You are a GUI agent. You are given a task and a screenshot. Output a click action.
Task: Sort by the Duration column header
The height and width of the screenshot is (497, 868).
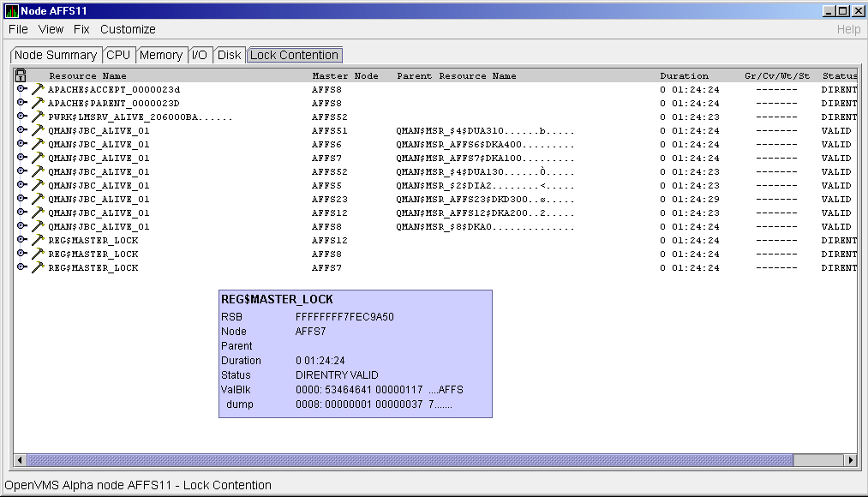pos(684,75)
